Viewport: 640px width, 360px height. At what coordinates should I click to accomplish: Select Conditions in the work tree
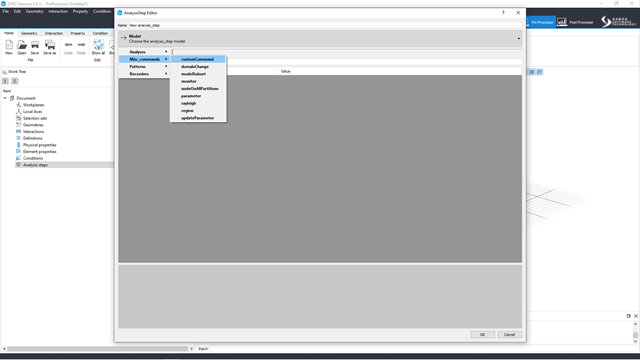click(33, 158)
